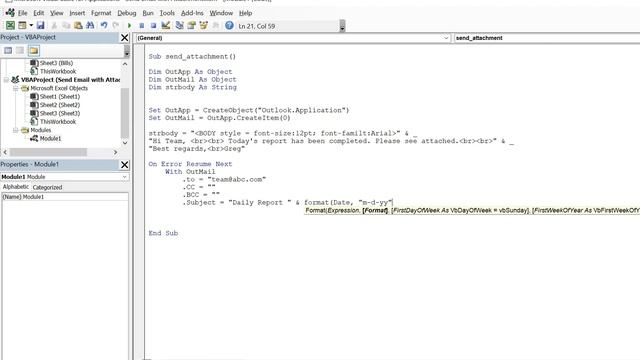Save the project with the floppy disk icon
The image size is (640, 360).
point(40,25)
